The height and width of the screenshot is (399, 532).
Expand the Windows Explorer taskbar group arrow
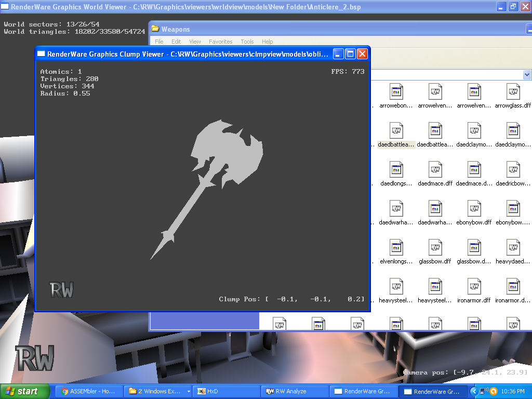[189, 391]
